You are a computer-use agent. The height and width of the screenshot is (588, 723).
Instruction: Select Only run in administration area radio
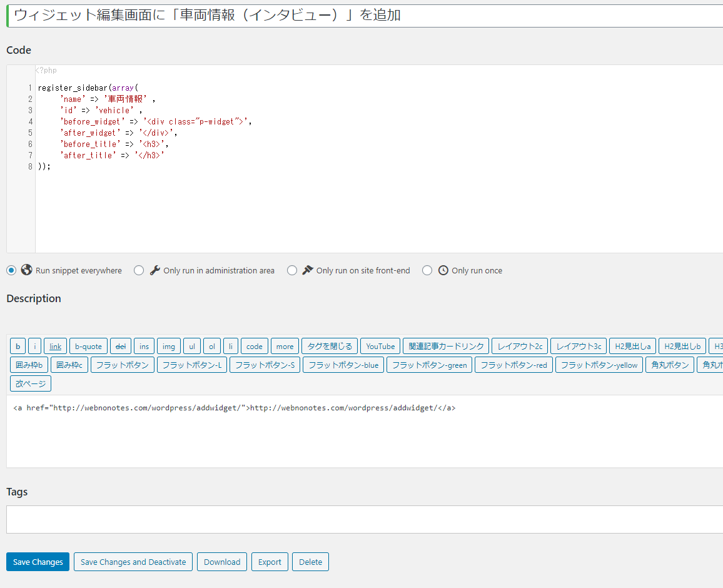(139, 270)
